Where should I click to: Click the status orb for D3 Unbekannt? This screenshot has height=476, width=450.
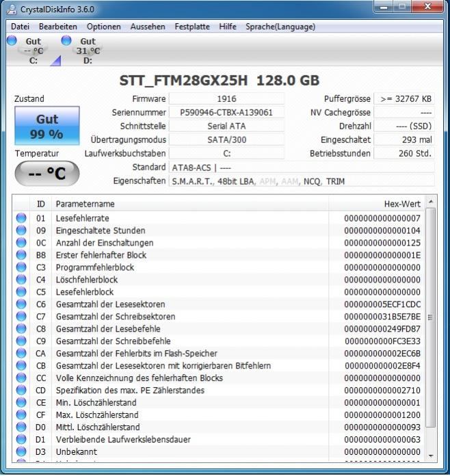(x=21, y=451)
